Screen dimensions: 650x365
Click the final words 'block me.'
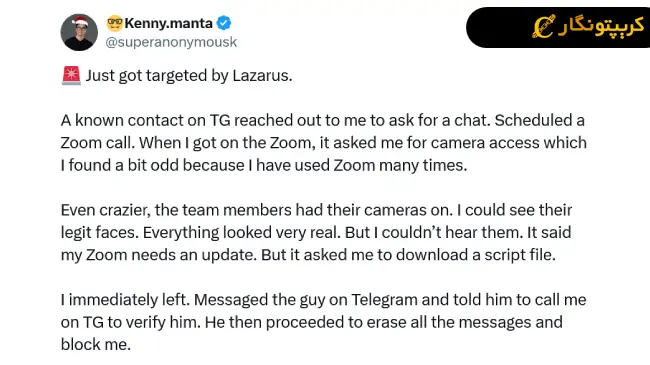96,344
